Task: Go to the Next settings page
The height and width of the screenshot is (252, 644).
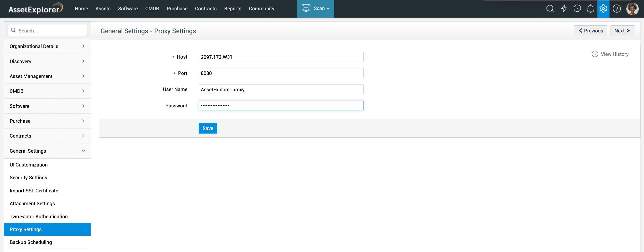Action: 622,31
